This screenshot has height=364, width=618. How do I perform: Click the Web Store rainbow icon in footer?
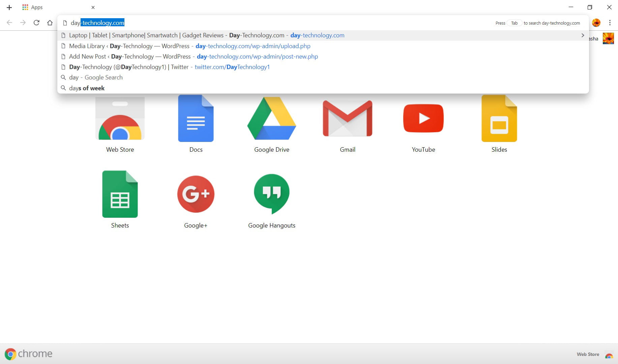[609, 355]
